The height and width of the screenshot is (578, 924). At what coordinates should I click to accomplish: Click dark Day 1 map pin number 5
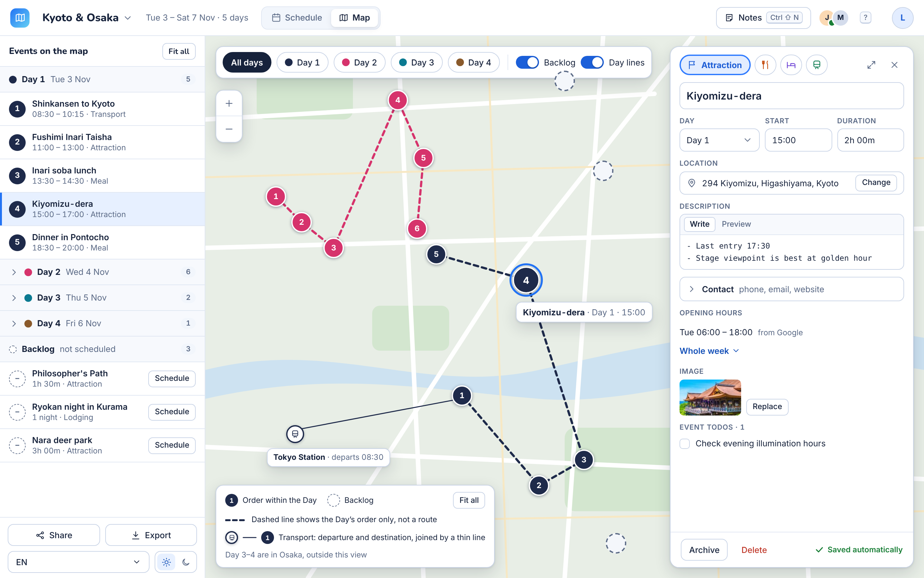click(436, 254)
